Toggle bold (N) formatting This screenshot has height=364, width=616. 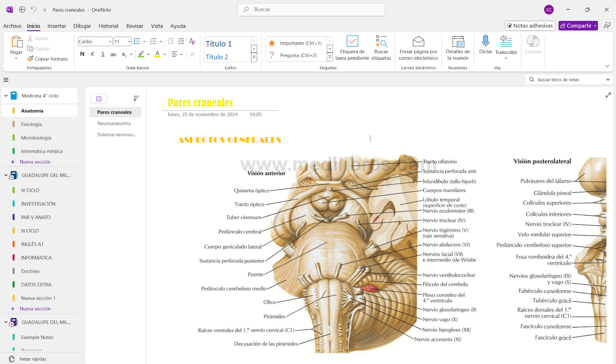click(82, 54)
